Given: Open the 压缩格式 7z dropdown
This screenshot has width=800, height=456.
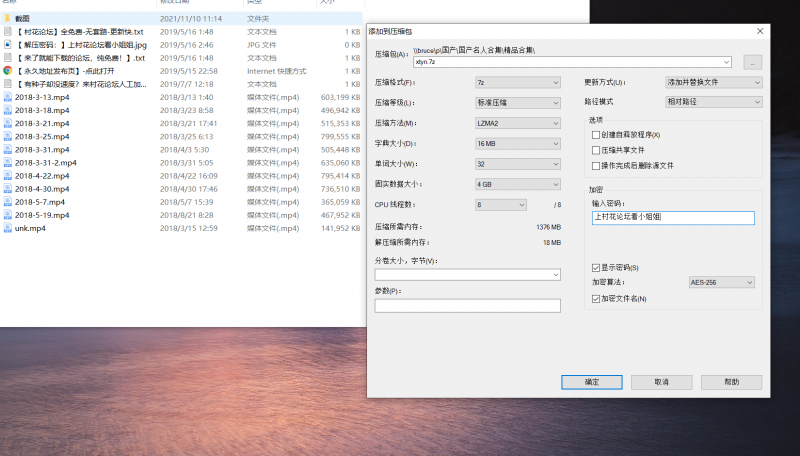Looking at the screenshot, I should click(x=517, y=82).
